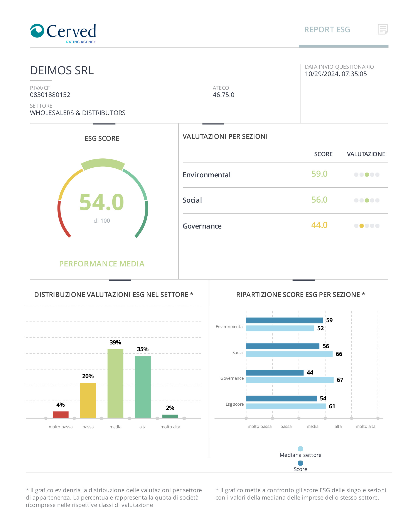
Task: Select the P.IVA/CF number 08301880152
Action: (50, 95)
